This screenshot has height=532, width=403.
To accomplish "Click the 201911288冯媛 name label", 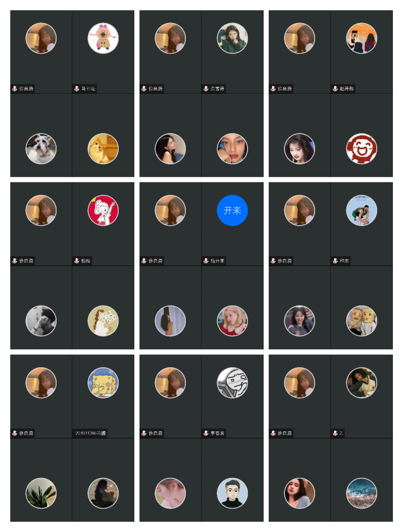I will click(x=90, y=433).
